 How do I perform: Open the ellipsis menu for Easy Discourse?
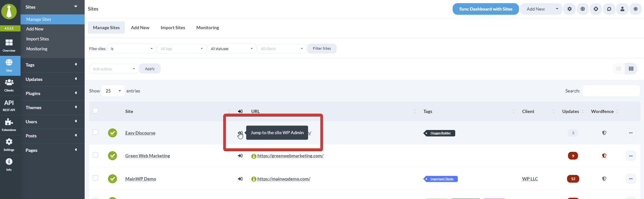631,133
